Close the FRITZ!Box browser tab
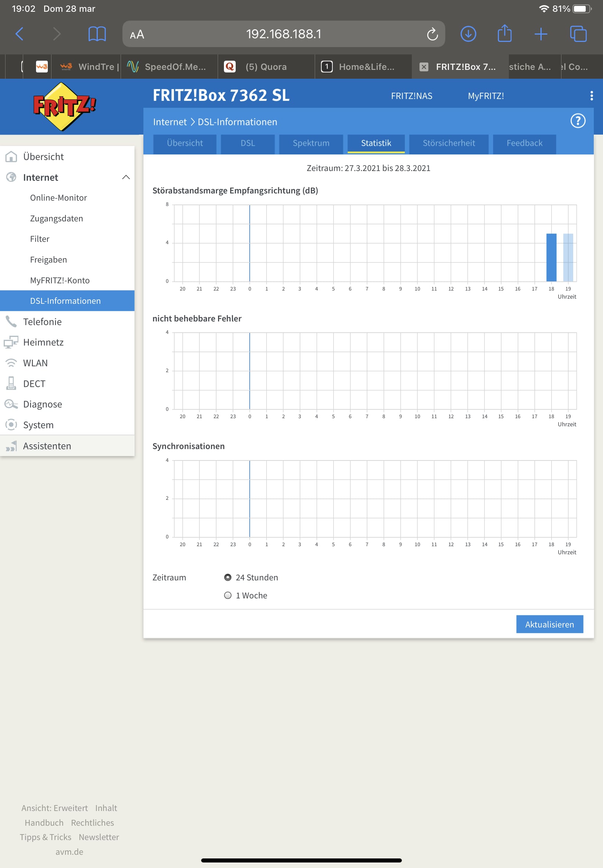 424,67
